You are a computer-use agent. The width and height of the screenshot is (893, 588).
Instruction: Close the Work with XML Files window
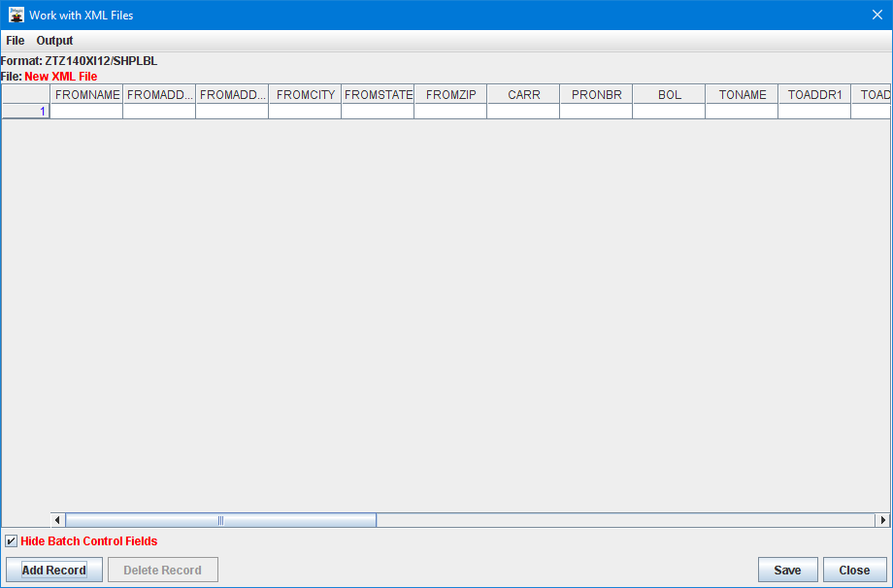click(x=876, y=15)
